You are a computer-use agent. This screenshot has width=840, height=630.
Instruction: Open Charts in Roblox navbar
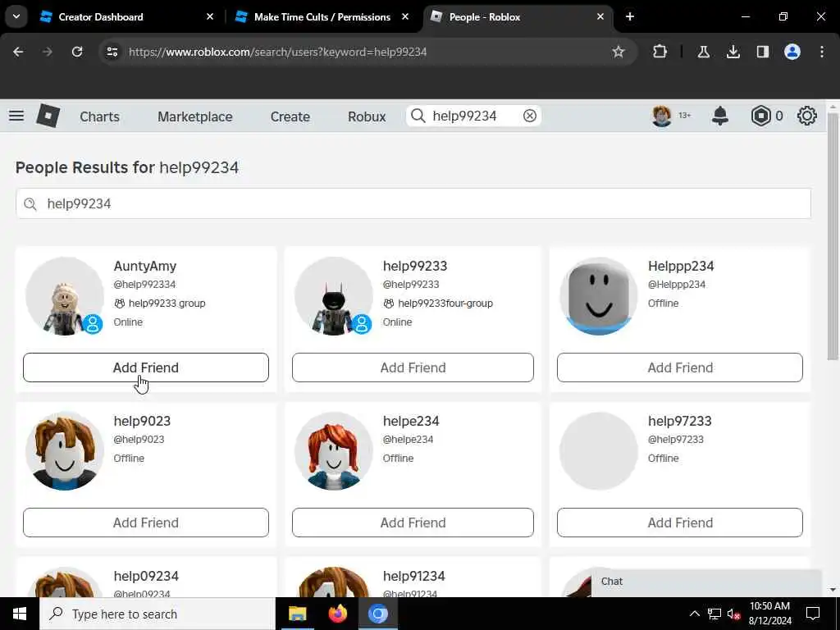[x=99, y=116]
